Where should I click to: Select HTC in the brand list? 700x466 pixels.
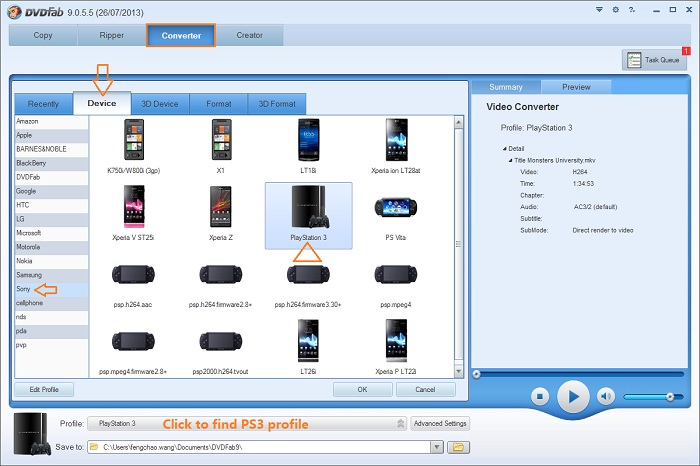pyautogui.click(x=52, y=205)
